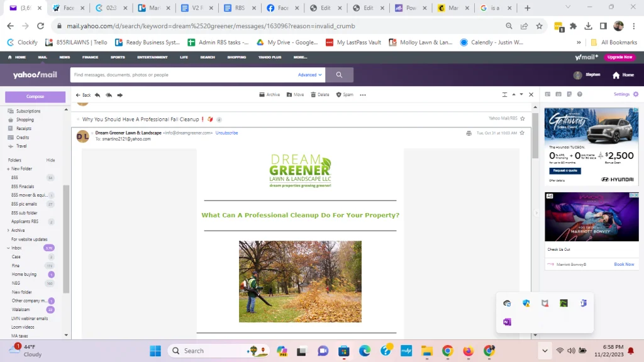Collapse the Inbox folder tree
The height and width of the screenshot is (362, 644).
point(8,248)
